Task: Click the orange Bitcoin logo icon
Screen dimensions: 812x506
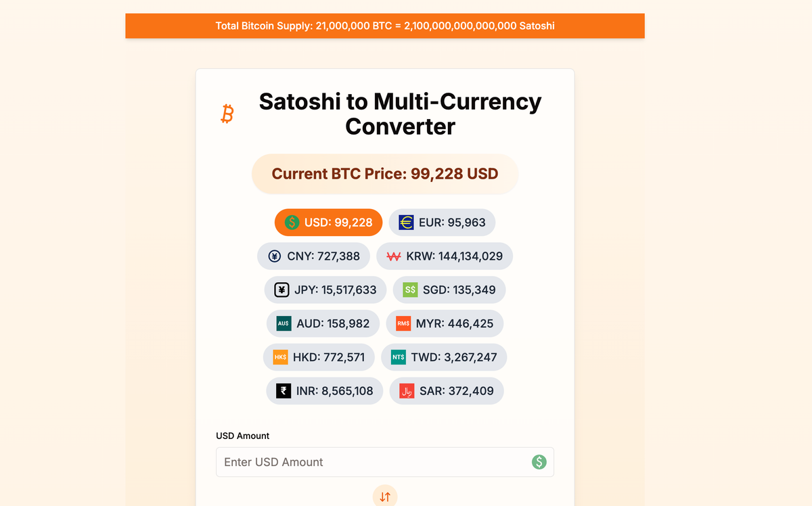Action: tap(227, 114)
